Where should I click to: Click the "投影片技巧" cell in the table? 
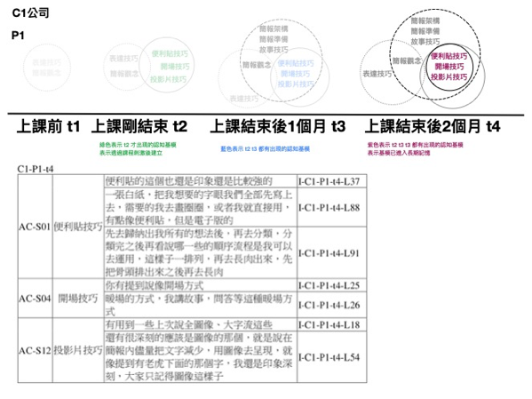tap(78, 350)
